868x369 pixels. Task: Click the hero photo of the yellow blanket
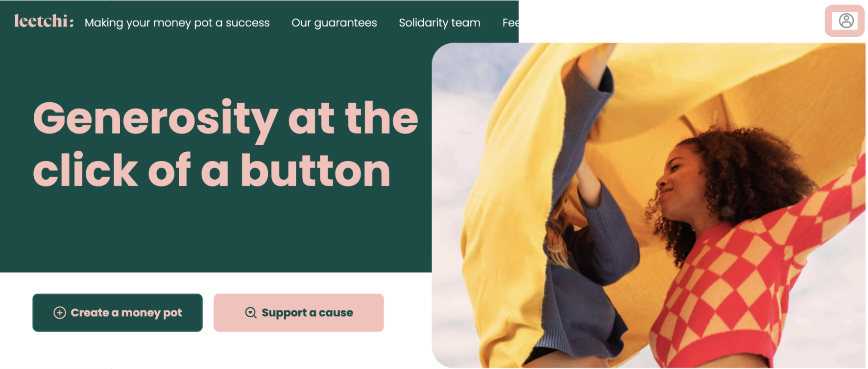click(649, 205)
